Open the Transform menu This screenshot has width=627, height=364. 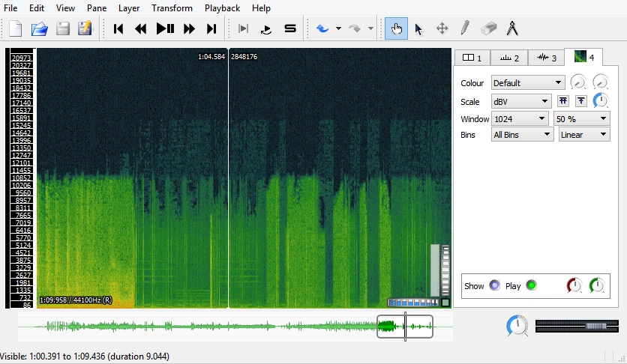172,8
